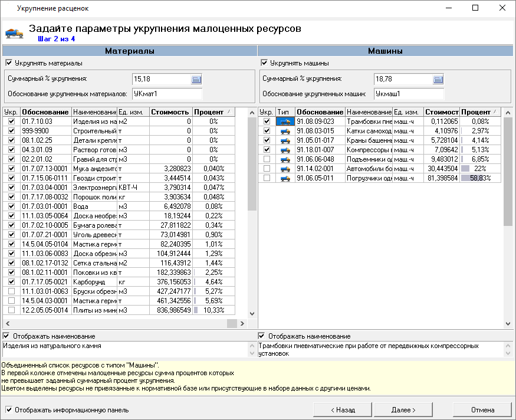Sort materials by 'Стоимость' column header
The image size is (516, 420).
170,112
